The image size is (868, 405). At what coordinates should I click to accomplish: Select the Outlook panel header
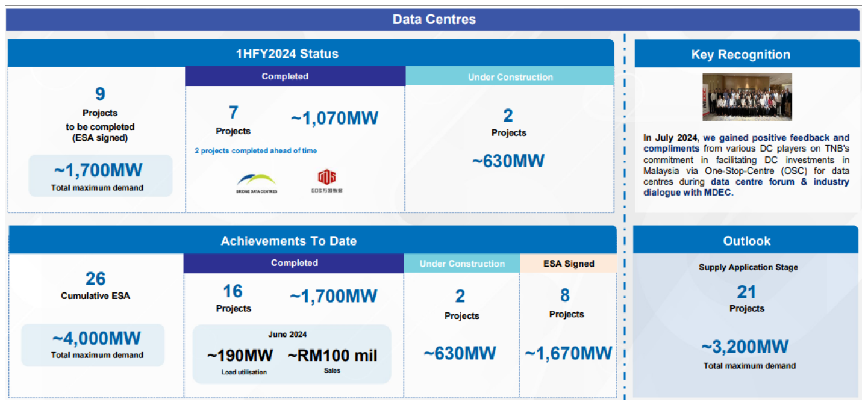pos(746,241)
